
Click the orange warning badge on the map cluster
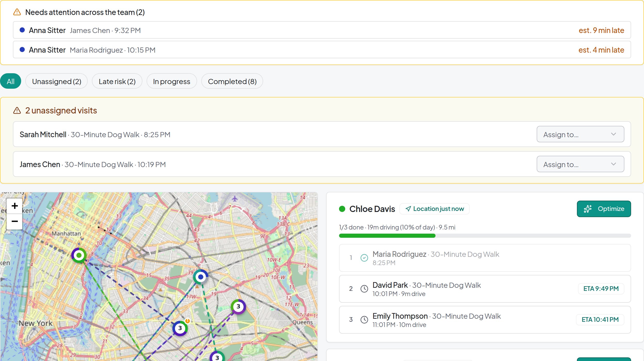pos(188,321)
